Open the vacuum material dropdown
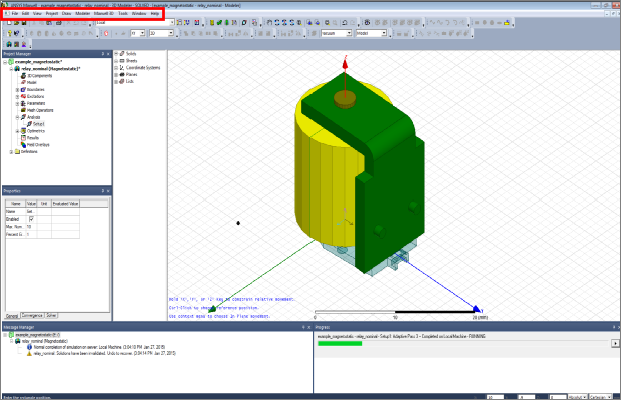 [349, 33]
